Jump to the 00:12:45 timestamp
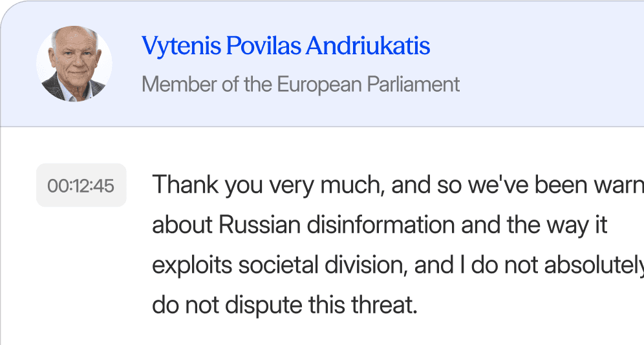The image size is (644, 345). point(81,185)
